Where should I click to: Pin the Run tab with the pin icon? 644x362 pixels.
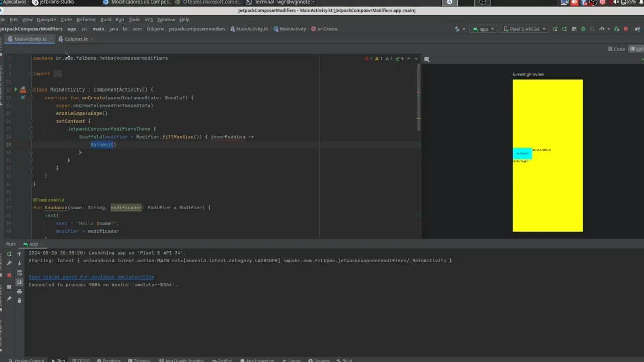pyautogui.click(x=9, y=299)
